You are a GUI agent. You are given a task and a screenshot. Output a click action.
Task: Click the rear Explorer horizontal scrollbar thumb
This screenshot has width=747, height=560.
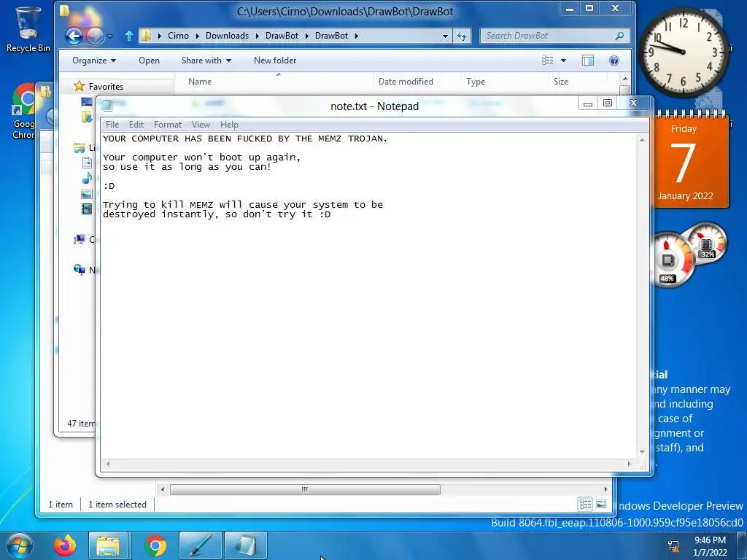click(305, 489)
